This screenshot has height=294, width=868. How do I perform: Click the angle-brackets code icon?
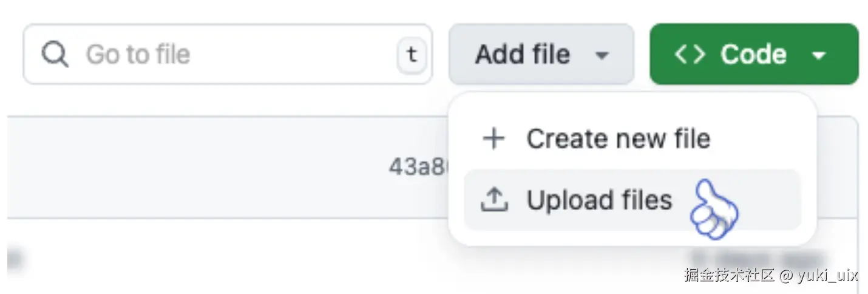[690, 55]
